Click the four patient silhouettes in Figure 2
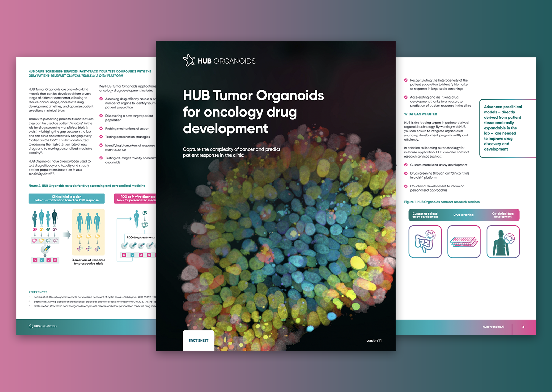Viewport: 552px width, 392px height. 45,218
